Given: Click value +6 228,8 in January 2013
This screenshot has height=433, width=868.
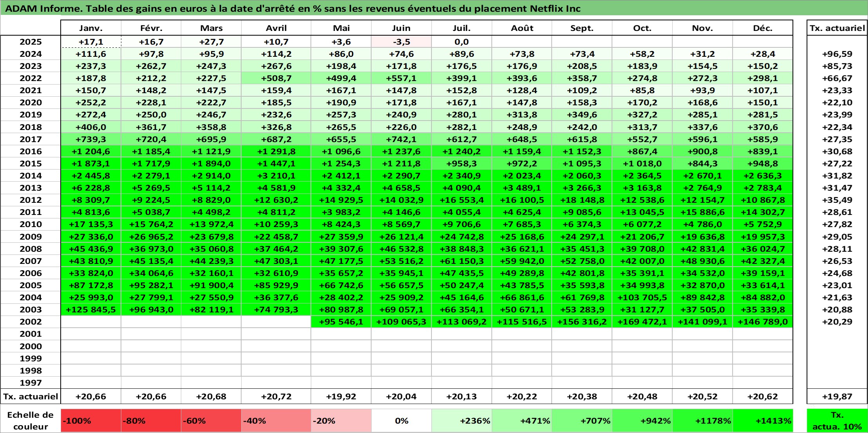Looking at the screenshot, I should coord(91,188).
